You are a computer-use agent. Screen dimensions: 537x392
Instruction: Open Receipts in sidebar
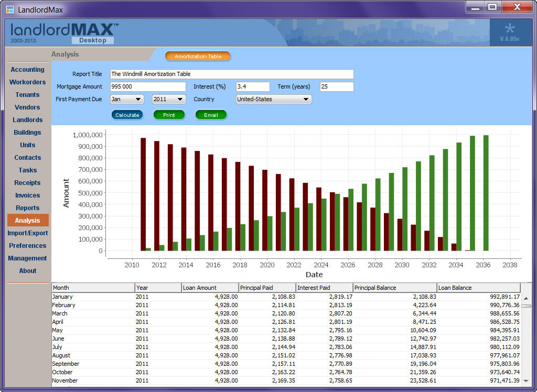coord(27,183)
